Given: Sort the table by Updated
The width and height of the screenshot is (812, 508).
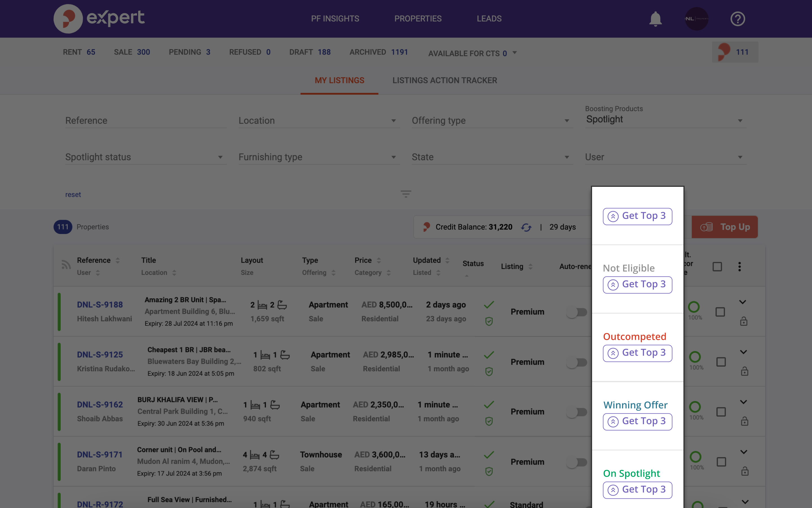Looking at the screenshot, I should (447, 260).
